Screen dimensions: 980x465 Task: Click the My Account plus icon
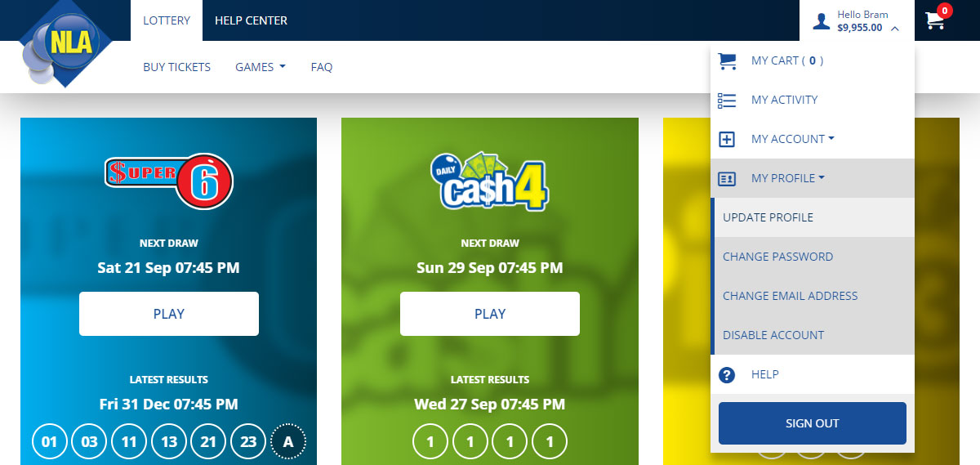tap(727, 139)
